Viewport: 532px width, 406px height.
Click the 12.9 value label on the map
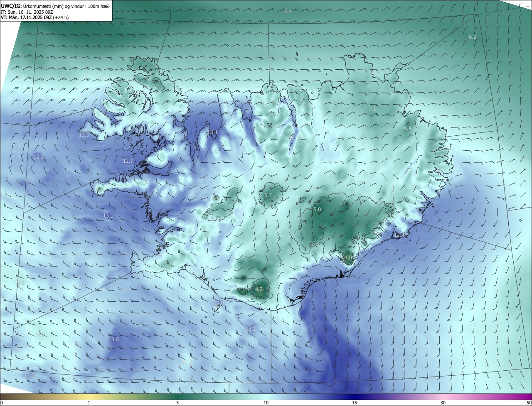coord(128,161)
